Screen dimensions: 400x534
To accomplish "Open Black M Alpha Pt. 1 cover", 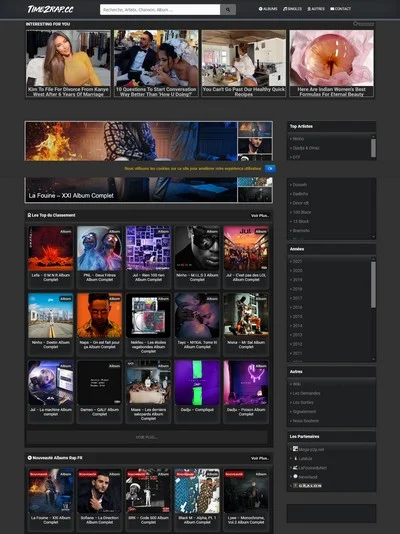I will pyautogui.click(x=197, y=491).
